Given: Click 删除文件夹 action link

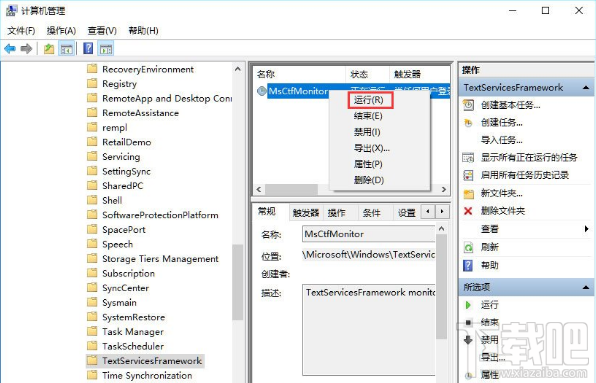Looking at the screenshot, I should tap(503, 211).
